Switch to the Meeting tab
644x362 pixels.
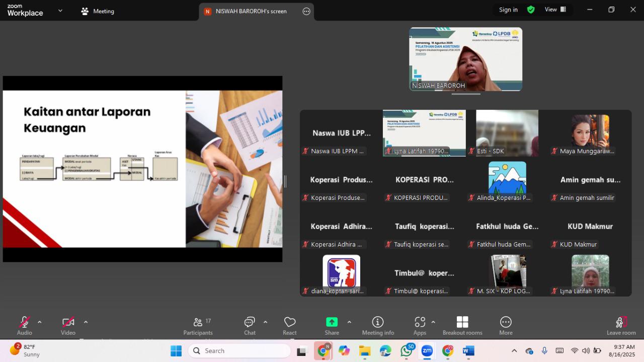tap(98, 11)
